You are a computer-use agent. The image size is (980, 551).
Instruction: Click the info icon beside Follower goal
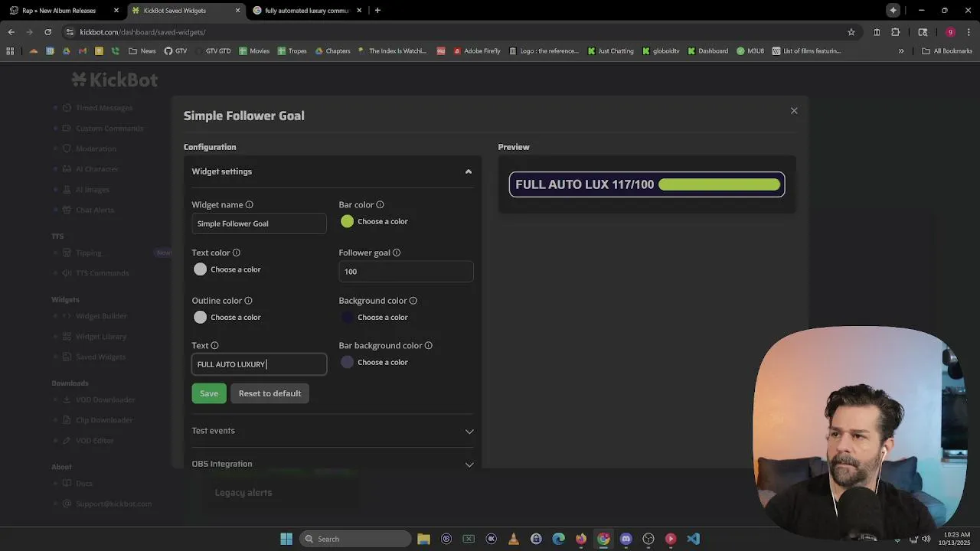pos(396,253)
